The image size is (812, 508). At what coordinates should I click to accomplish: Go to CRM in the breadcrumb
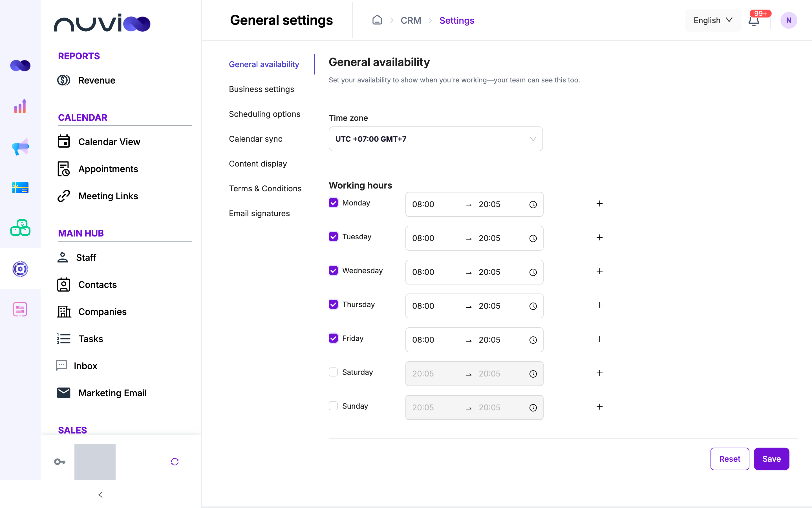click(x=411, y=21)
